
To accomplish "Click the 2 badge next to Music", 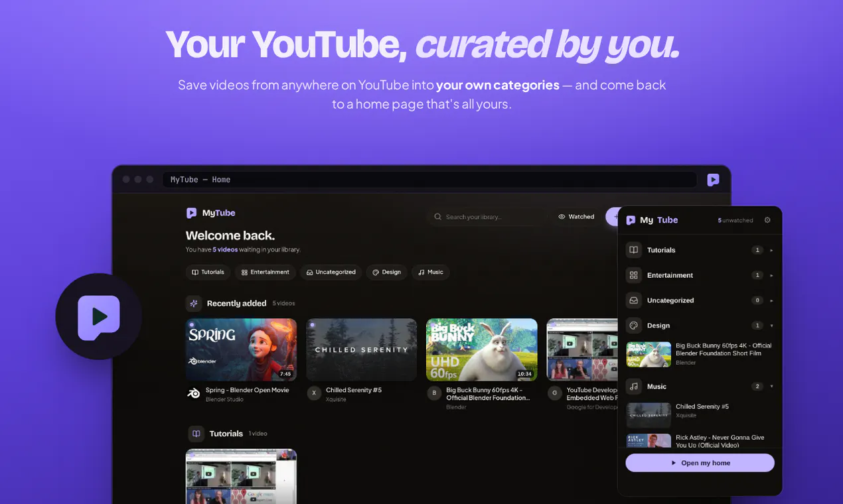I will tap(757, 386).
